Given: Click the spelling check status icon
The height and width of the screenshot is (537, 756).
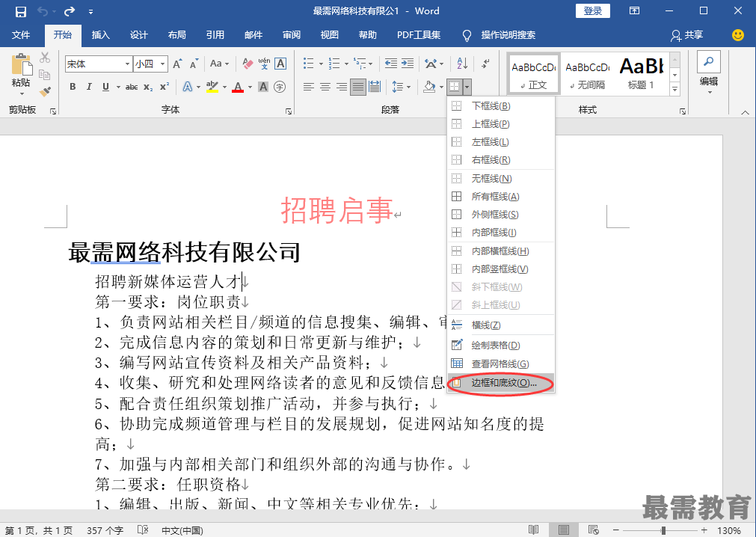Looking at the screenshot, I should click(x=143, y=530).
